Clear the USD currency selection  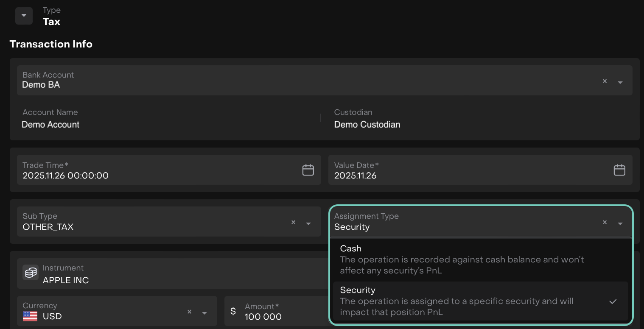click(189, 312)
